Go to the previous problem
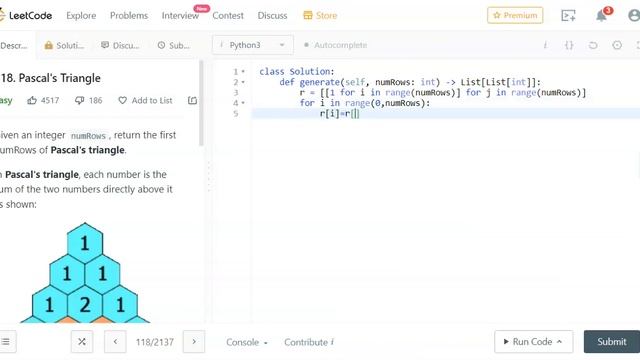Screen dimensions: 640x360 (115, 342)
